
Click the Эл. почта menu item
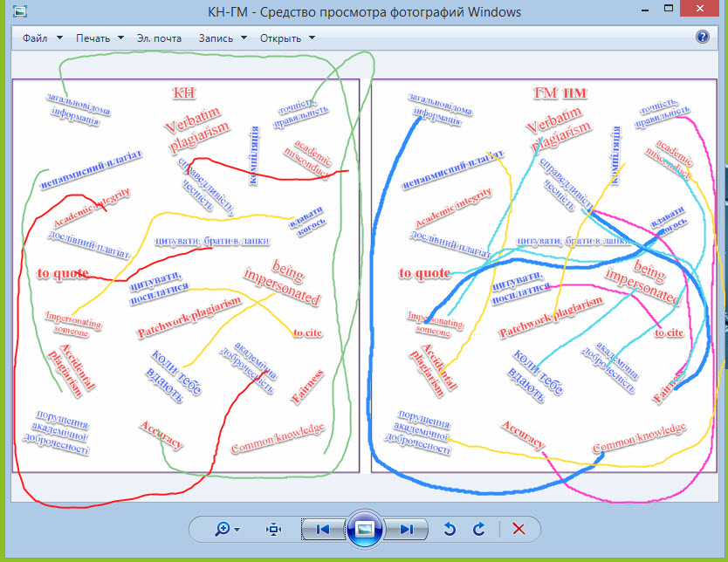pyautogui.click(x=159, y=38)
